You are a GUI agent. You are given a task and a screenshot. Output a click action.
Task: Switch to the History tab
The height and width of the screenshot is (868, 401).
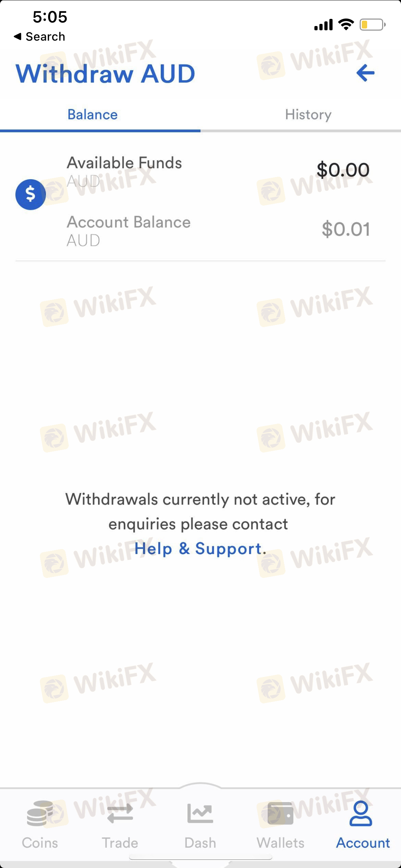[308, 115]
